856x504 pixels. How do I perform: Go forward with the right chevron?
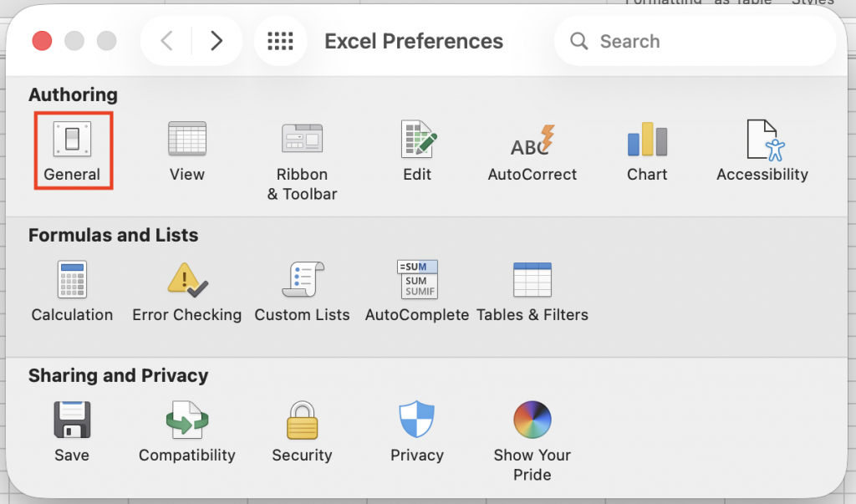(x=217, y=41)
